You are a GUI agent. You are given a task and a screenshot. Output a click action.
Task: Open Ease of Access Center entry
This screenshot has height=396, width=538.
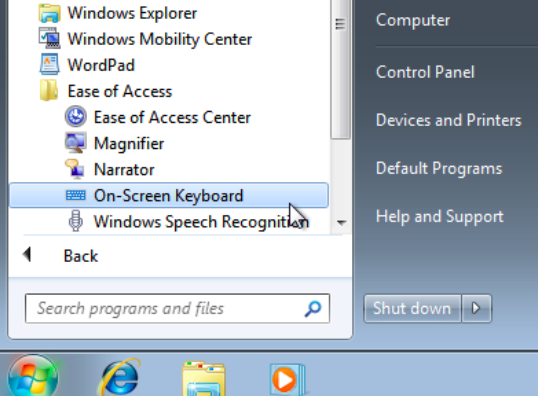pyautogui.click(x=172, y=117)
